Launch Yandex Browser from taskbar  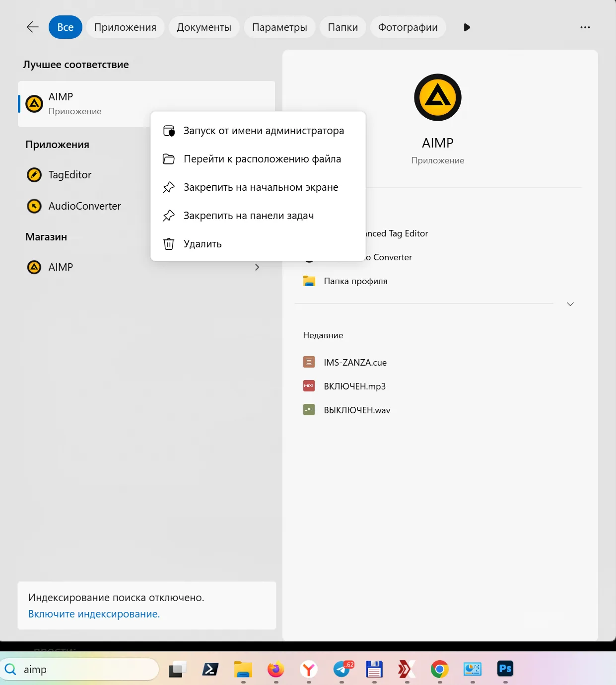coord(309,670)
